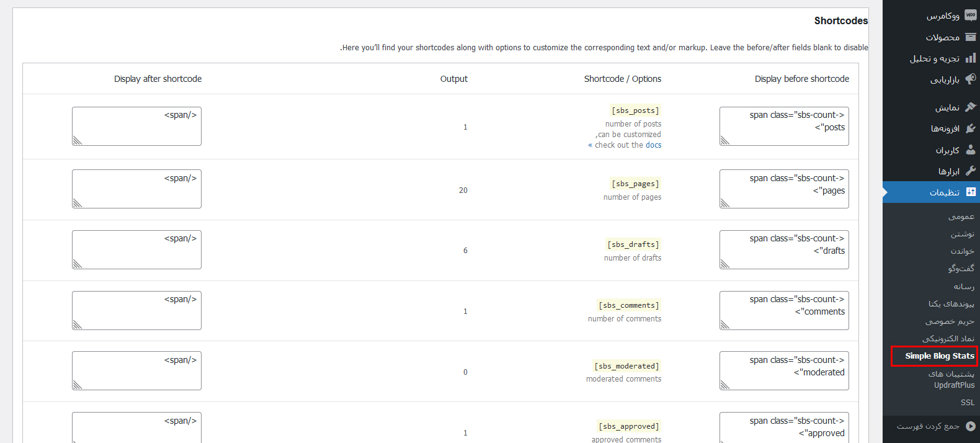Click the Display after field for sbs_moderated
The width and height of the screenshot is (980, 443).
(136, 371)
